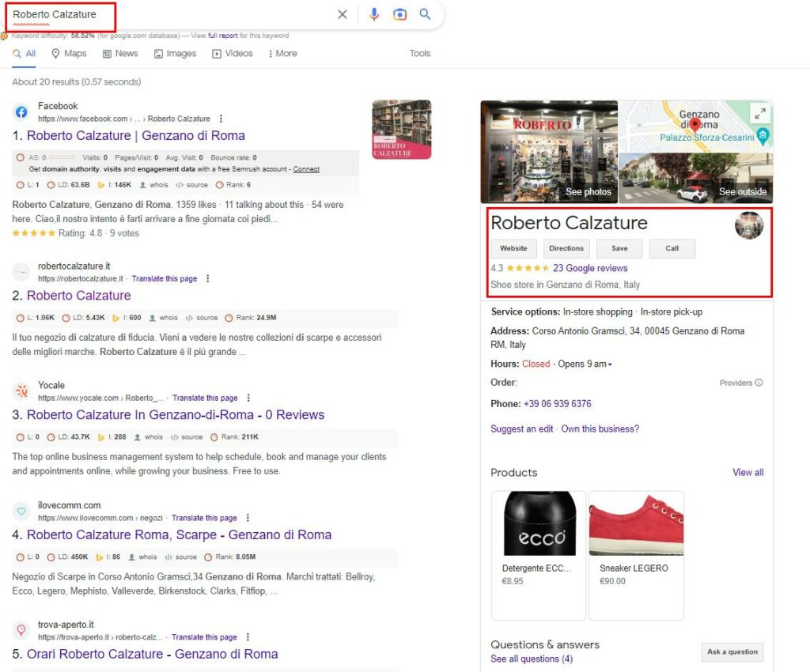Open three-dot menu of trova-aperto.it result

248,637
